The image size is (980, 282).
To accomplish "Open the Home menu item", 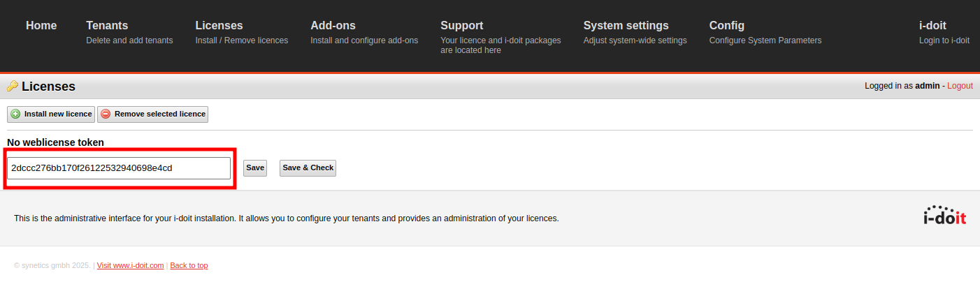I will pos(41,26).
